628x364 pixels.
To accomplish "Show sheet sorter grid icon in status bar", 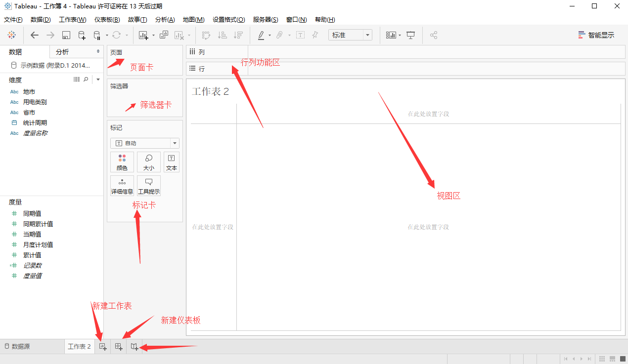I will pyautogui.click(x=602, y=359).
